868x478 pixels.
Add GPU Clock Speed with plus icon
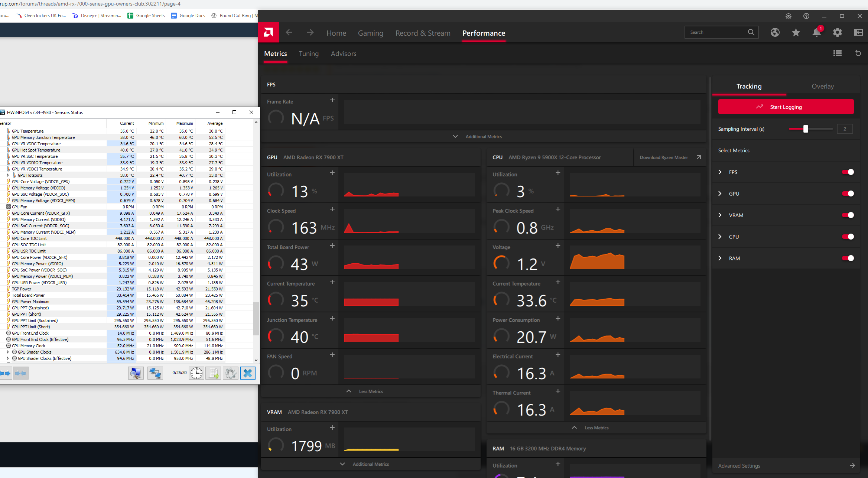(x=332, y=209)
